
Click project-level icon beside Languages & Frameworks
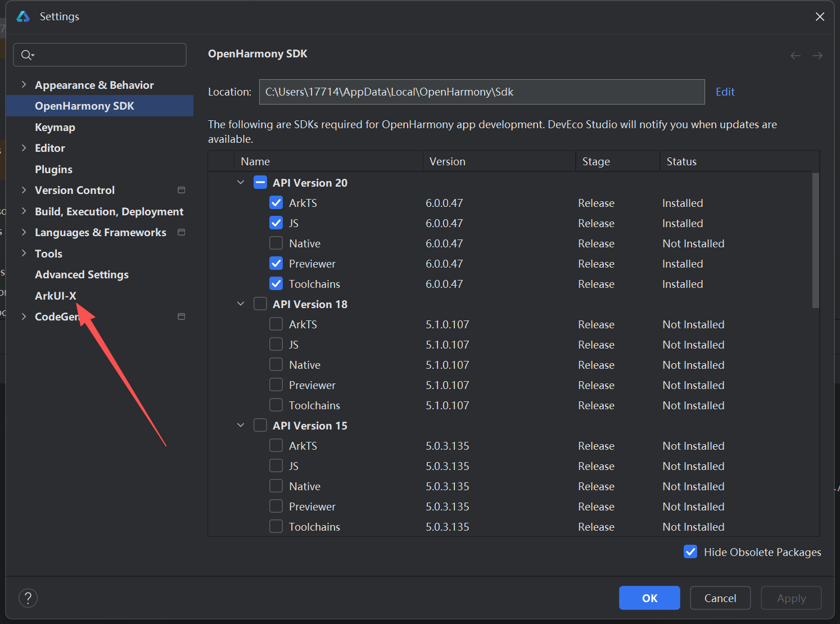click(181, 232)
